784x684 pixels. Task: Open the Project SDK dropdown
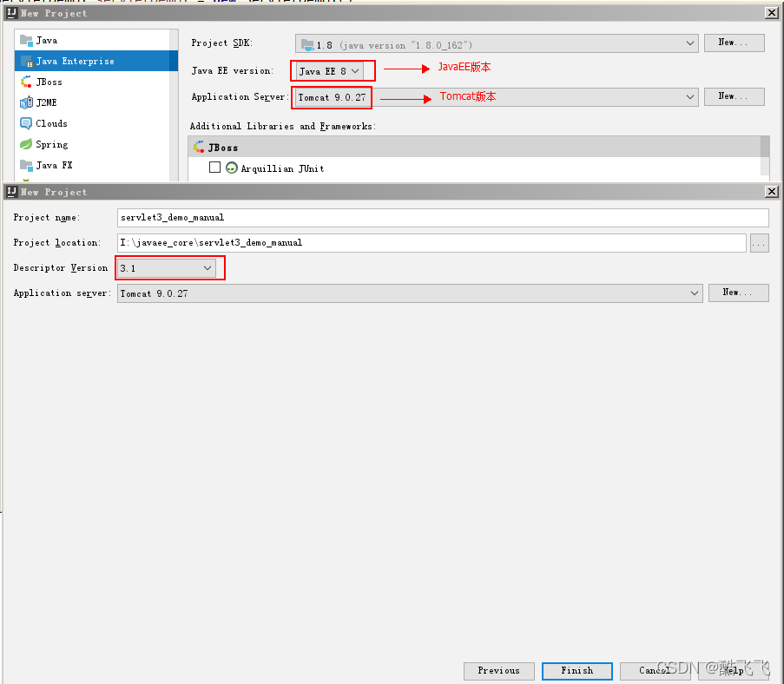[x=497, y=43]
